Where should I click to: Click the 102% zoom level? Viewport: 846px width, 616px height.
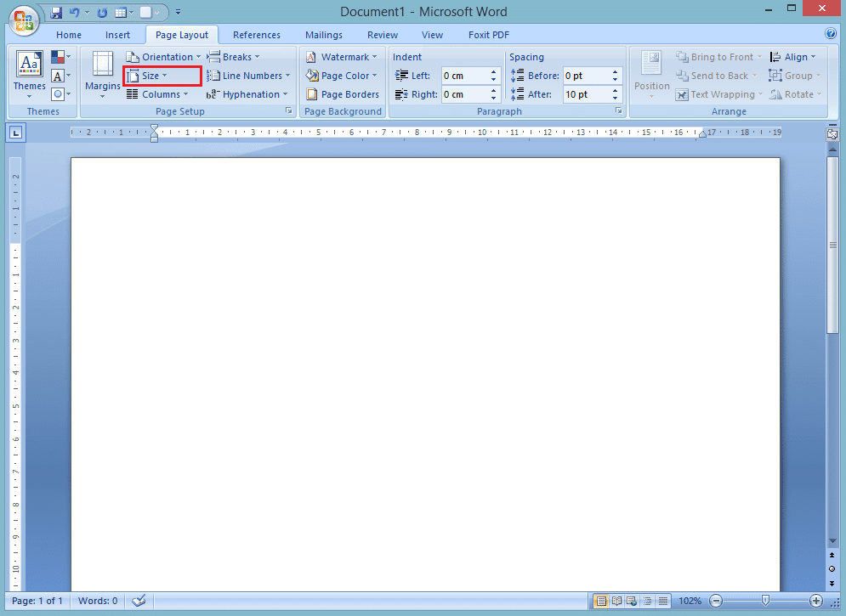[690, 601]
